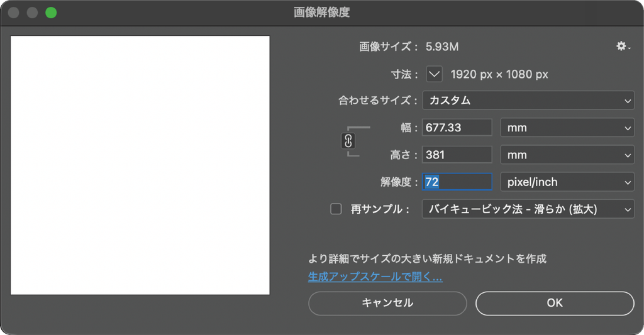Click the 画像解像度 dialog title

[x=321, y=13]
